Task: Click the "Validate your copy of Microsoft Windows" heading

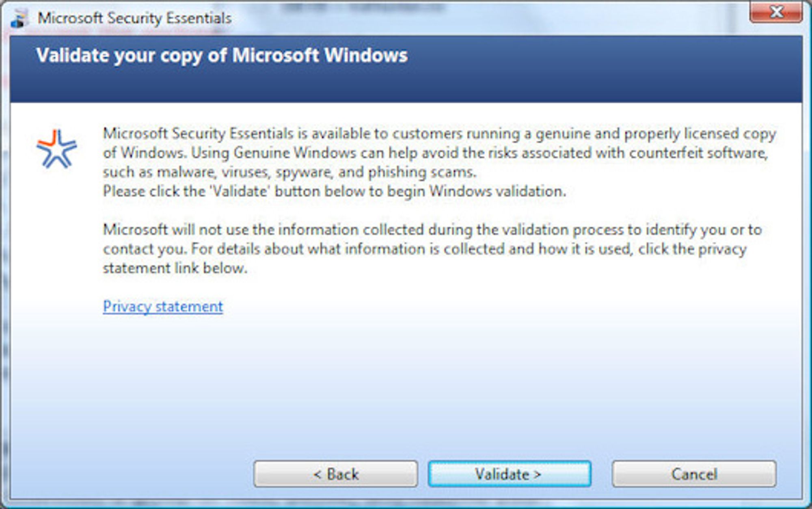Action: click(x=222, y=56)
